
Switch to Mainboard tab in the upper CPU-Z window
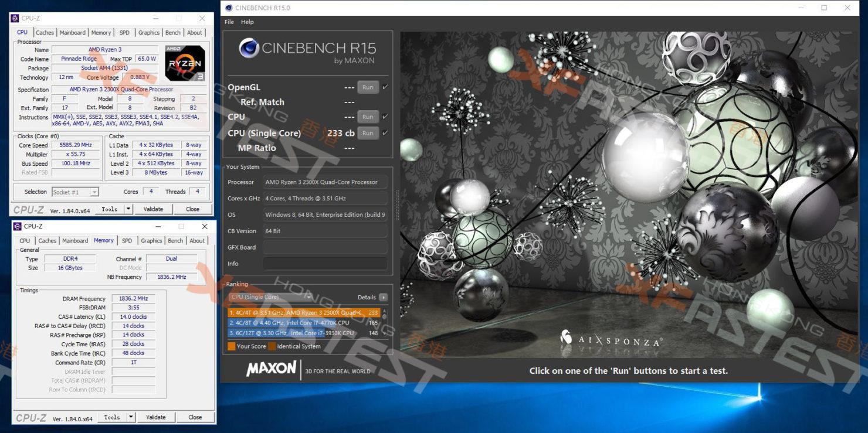click(72, 33)
